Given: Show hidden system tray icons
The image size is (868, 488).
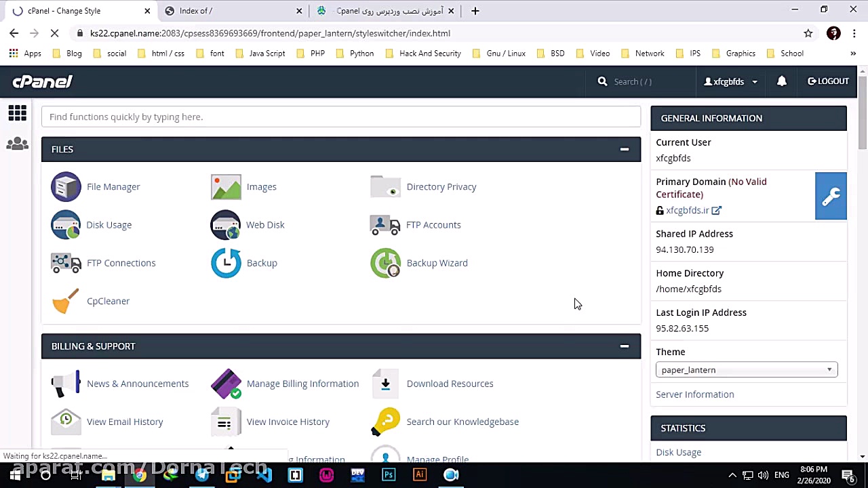Looking at the screenshot, I should (x=732, y=475).
